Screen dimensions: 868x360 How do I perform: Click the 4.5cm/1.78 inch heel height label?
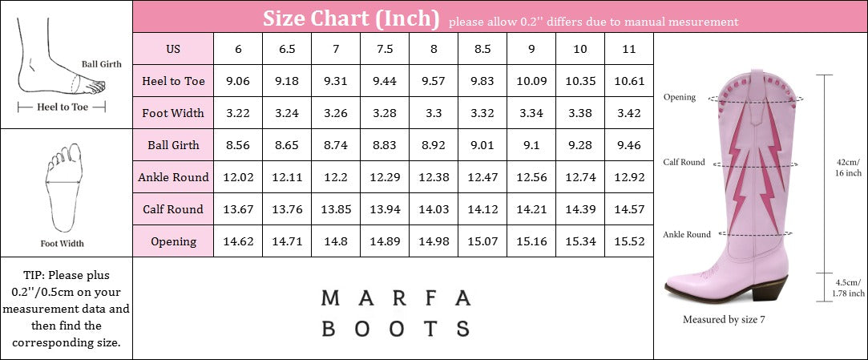pos(846,287)
